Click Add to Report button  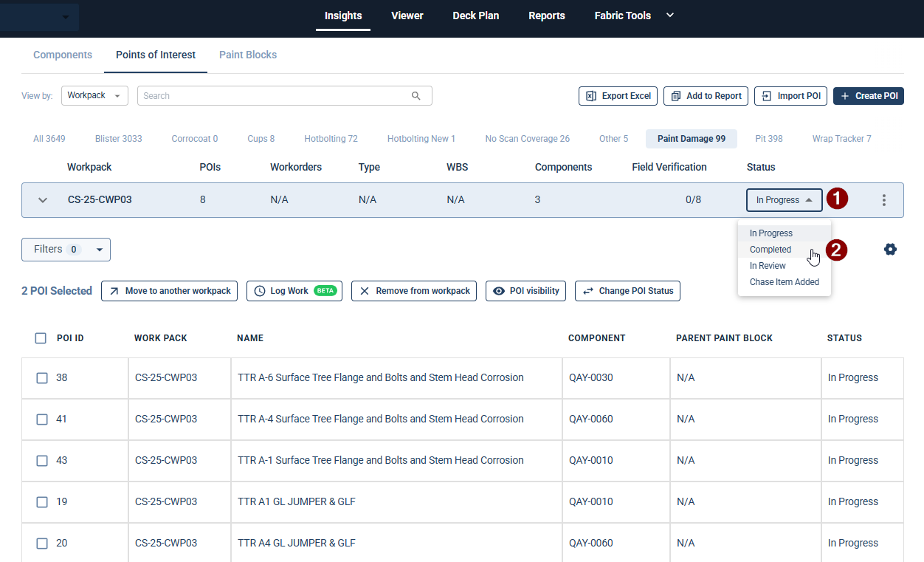point(706,96)
